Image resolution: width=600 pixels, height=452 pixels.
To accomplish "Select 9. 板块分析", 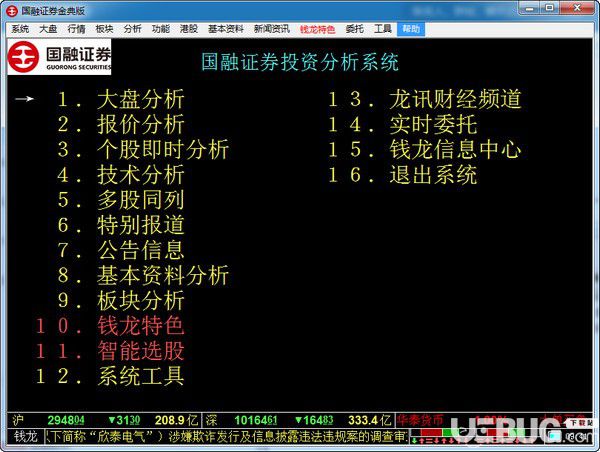I will (121, 300).
